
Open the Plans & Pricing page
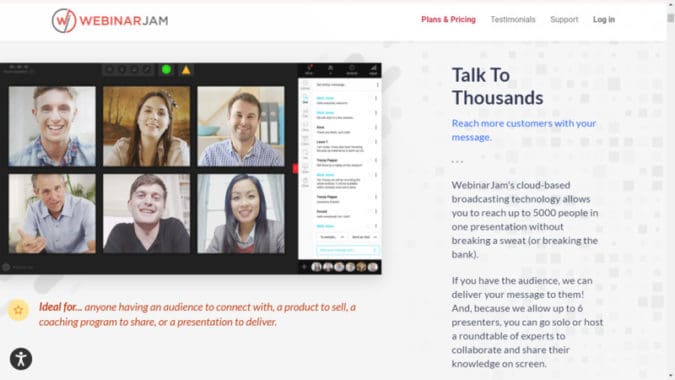point(448,19)
